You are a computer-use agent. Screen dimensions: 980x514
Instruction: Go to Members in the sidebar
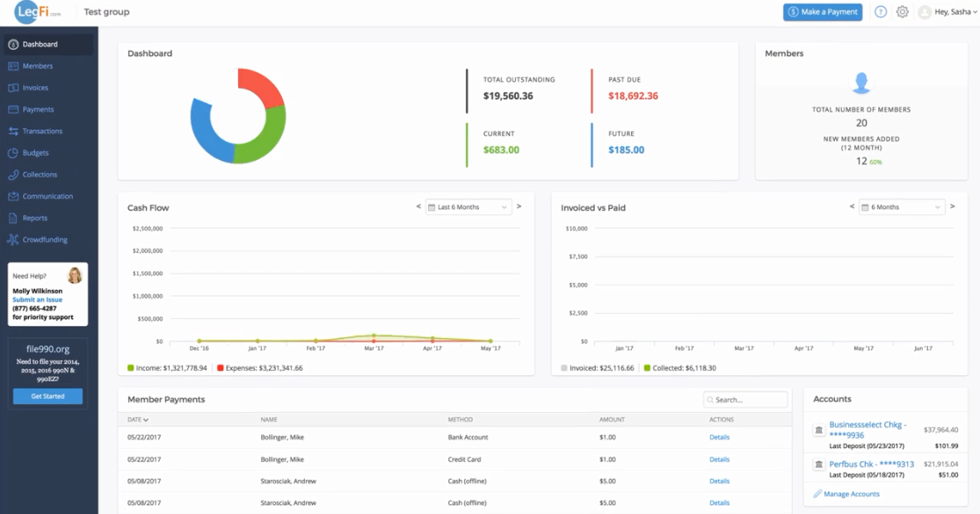(38, 66)
